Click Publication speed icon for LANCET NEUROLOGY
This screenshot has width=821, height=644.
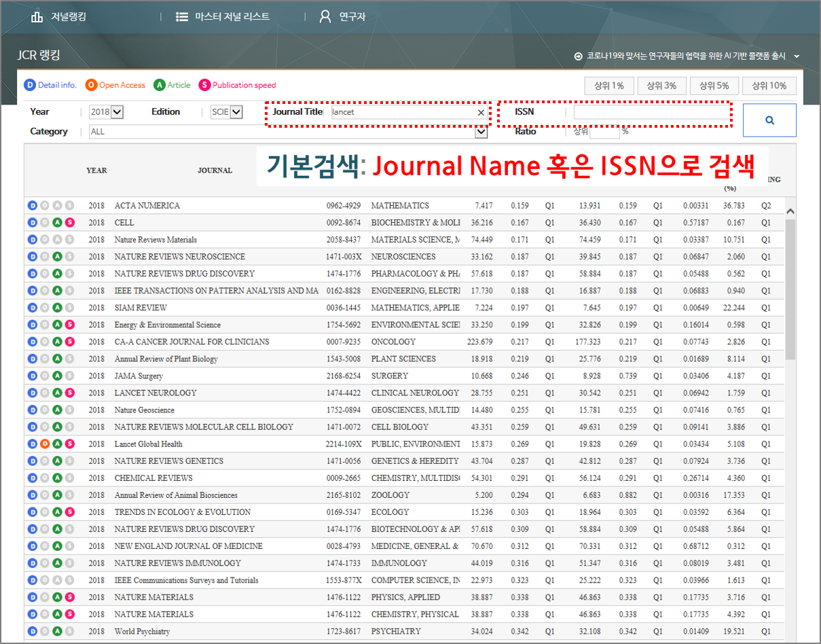[x=69, y=393]
